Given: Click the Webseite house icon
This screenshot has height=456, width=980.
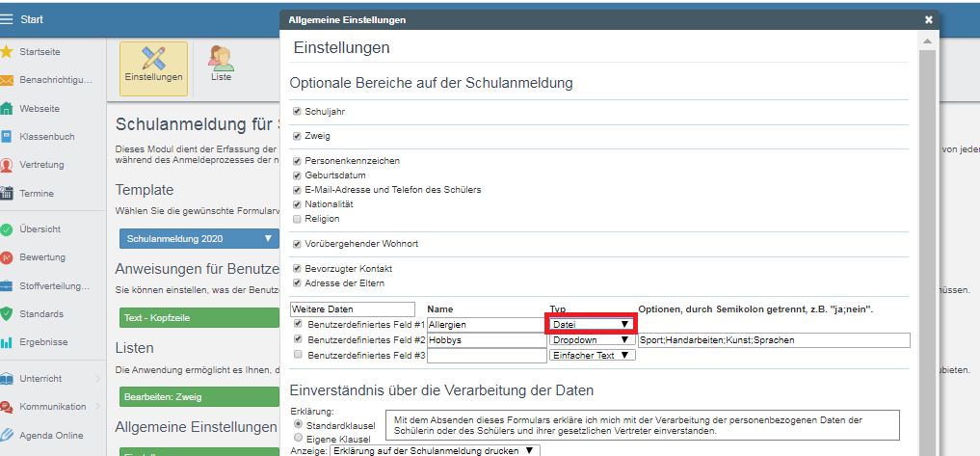Looking at the screenshot, I should click(6, 108).
